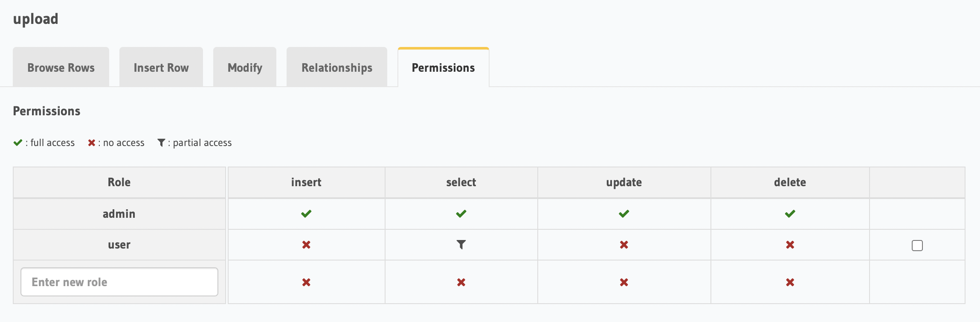Screen dimensions: 980x322
Task: Click admin role's delete checkmark icon
Action: click(790, 214)
